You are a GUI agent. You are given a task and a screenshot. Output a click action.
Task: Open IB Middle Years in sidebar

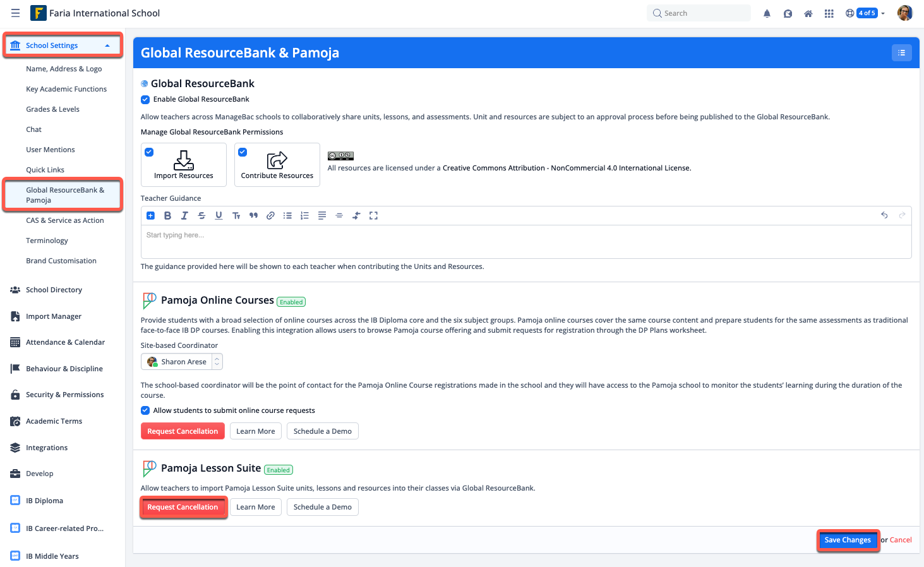(x=52, y=556)
